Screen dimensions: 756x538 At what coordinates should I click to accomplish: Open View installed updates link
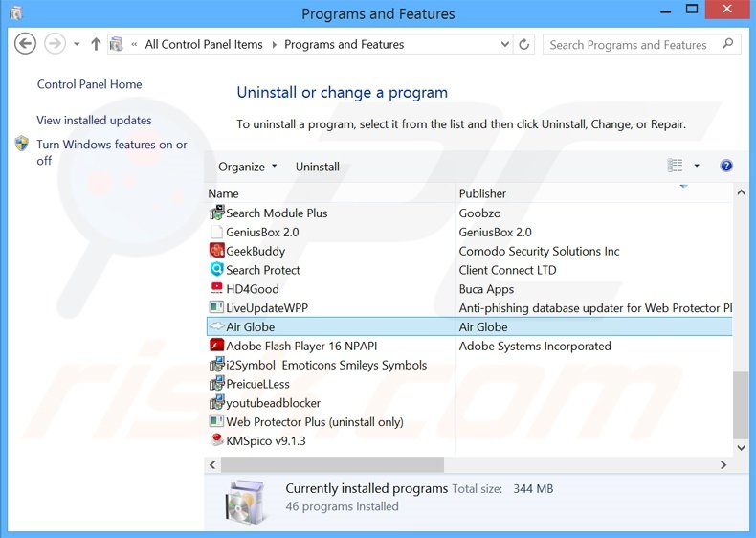click(x=94, y=121)
